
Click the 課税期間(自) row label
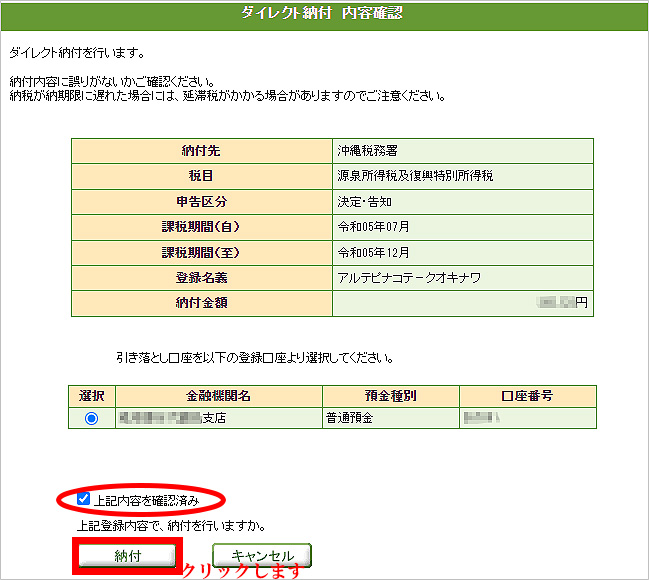[x=202, y=227]
